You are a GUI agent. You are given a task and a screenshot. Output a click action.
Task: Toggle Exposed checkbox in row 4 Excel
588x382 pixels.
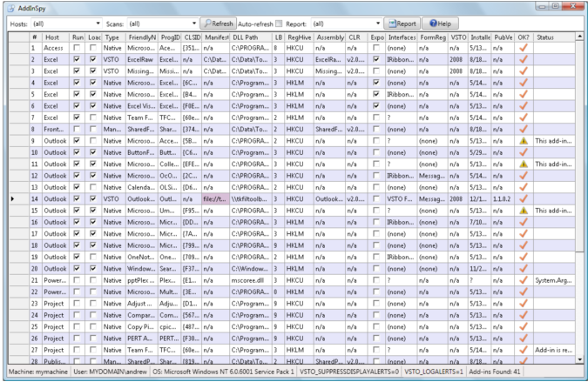(376, 83)
